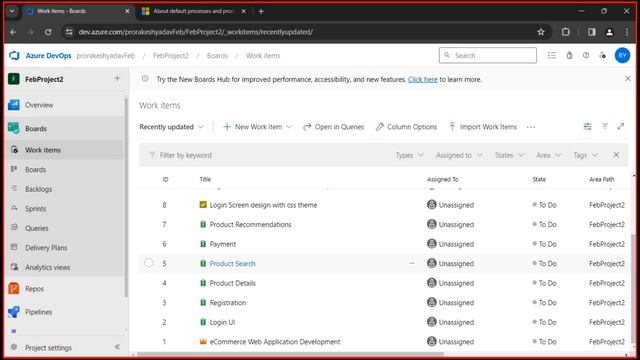
Task: Click prorakeshyadavFeb organization in breadcrumb
Action: click(106, 56)
